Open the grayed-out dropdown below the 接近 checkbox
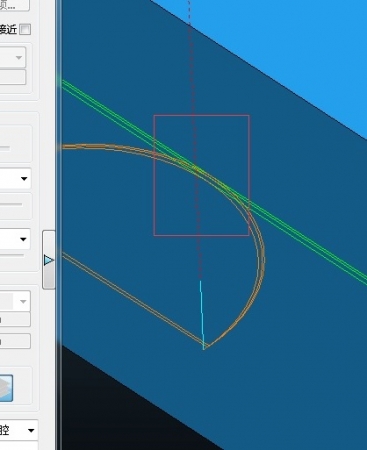The width and height of the screenshot is (367, 450). click(x=13, y=57)
